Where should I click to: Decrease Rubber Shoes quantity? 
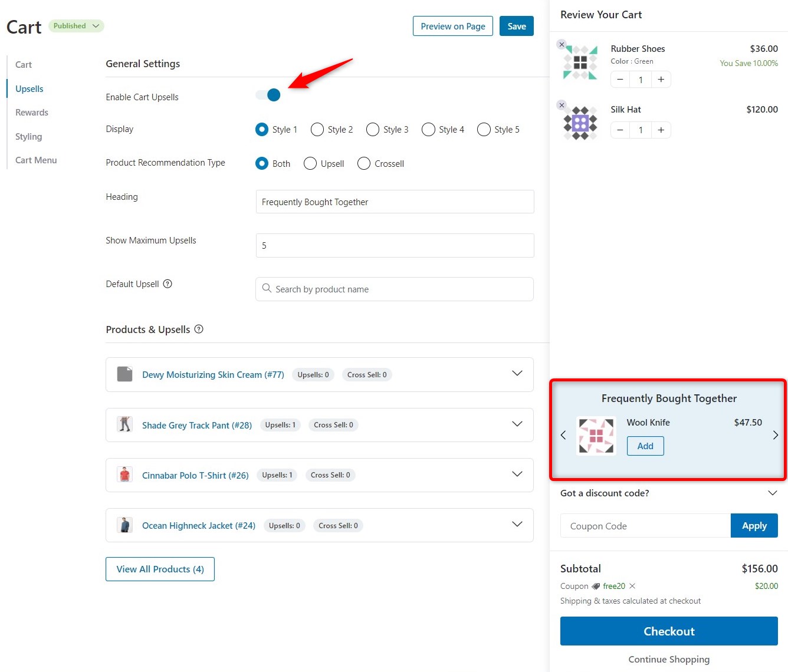[x=620, y=80]
